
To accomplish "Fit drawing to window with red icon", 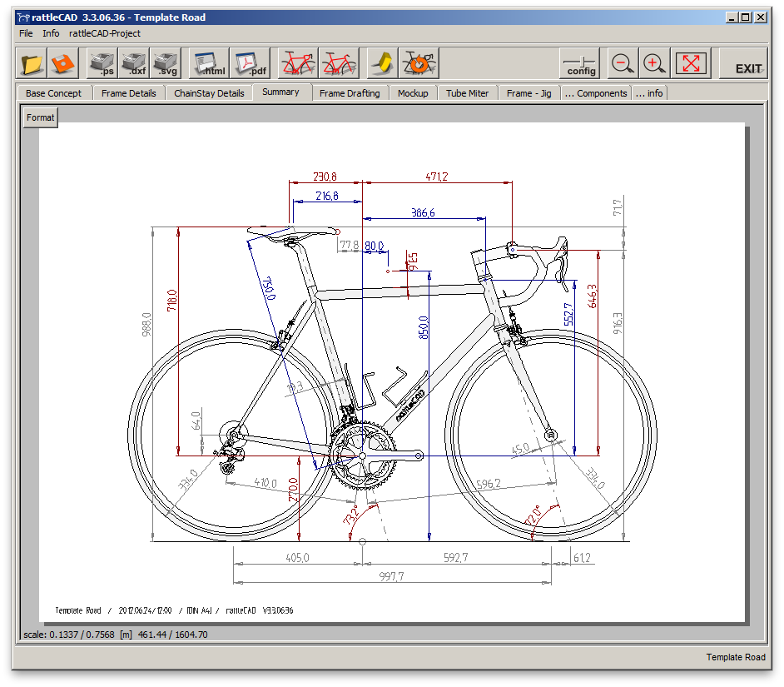I will click(x=691, y=63).
